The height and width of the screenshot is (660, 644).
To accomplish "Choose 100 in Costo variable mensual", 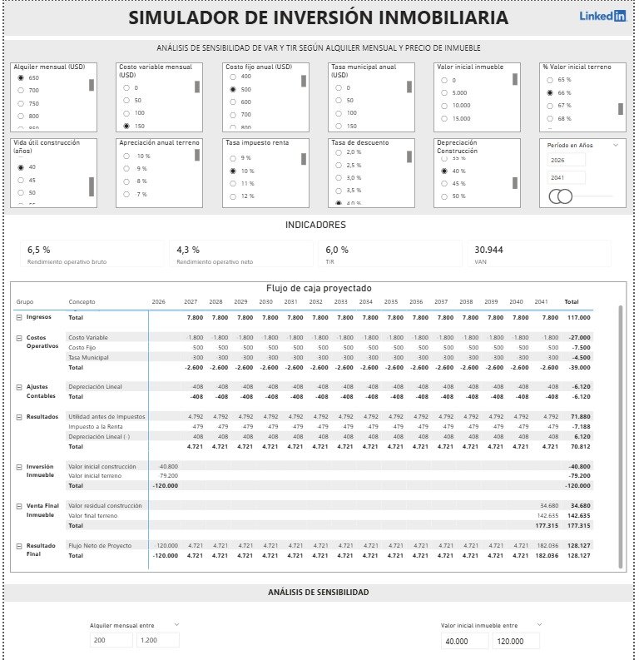I will coord(126,113).
